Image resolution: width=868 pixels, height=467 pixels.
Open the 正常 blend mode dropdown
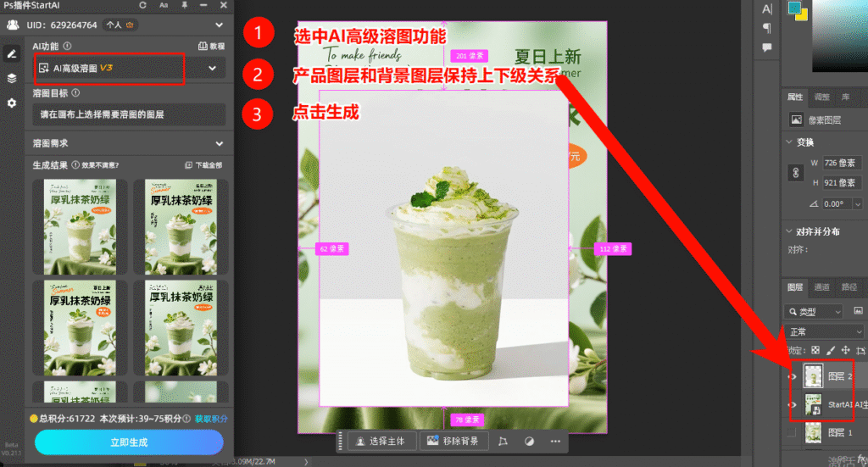click(x=822, y=331)
